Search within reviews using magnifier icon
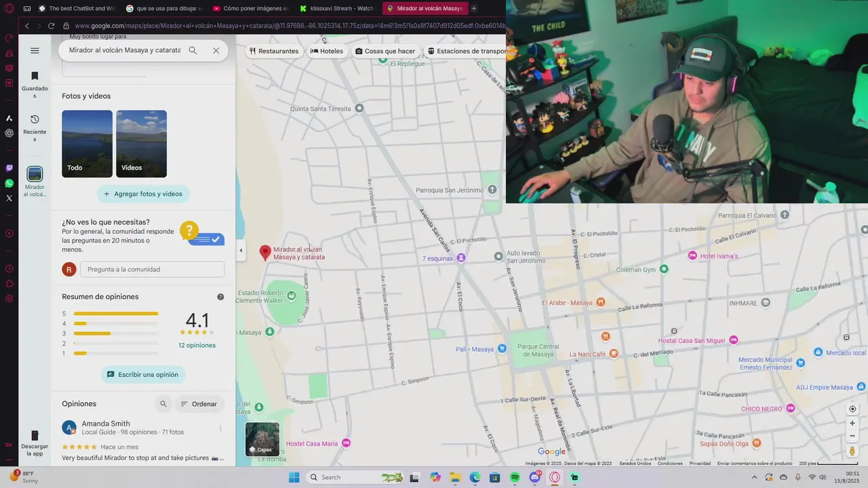The image size is (868, 488). coord(163,404)
